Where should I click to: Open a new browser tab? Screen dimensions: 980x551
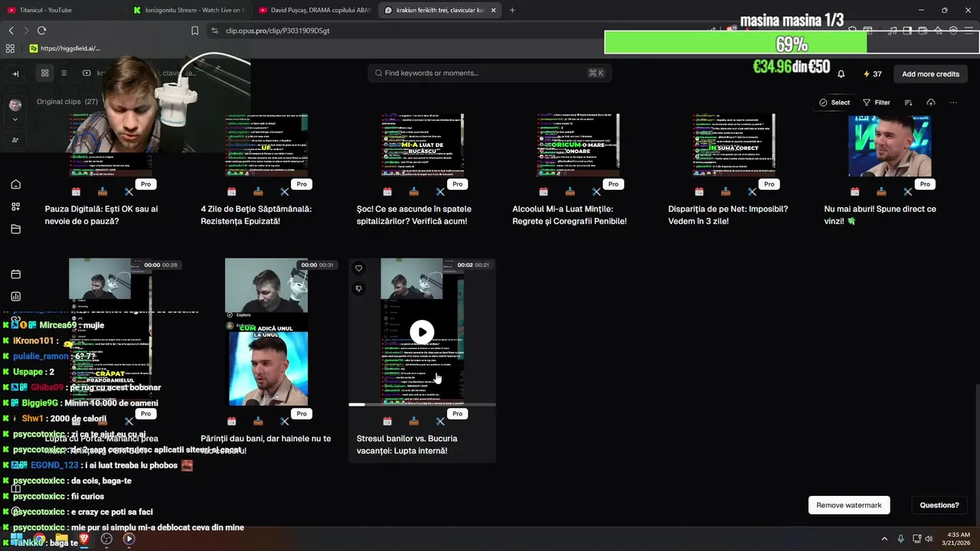(512, 10)
